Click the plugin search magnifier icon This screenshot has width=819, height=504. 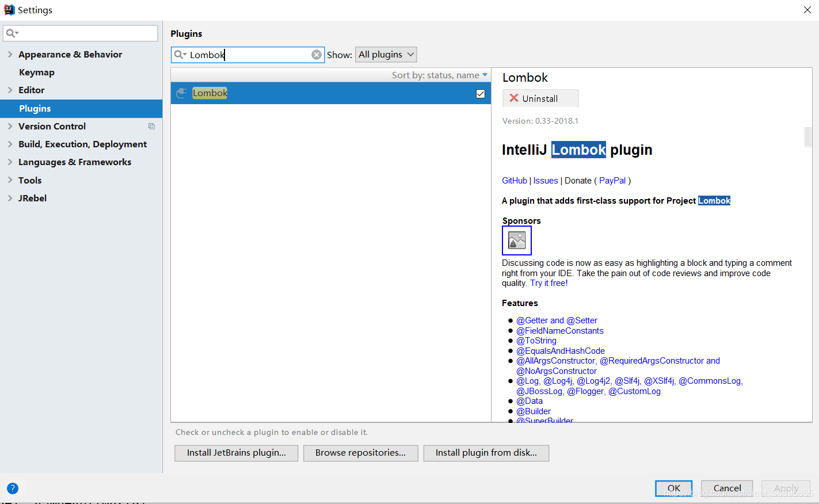tap(180, 55)
